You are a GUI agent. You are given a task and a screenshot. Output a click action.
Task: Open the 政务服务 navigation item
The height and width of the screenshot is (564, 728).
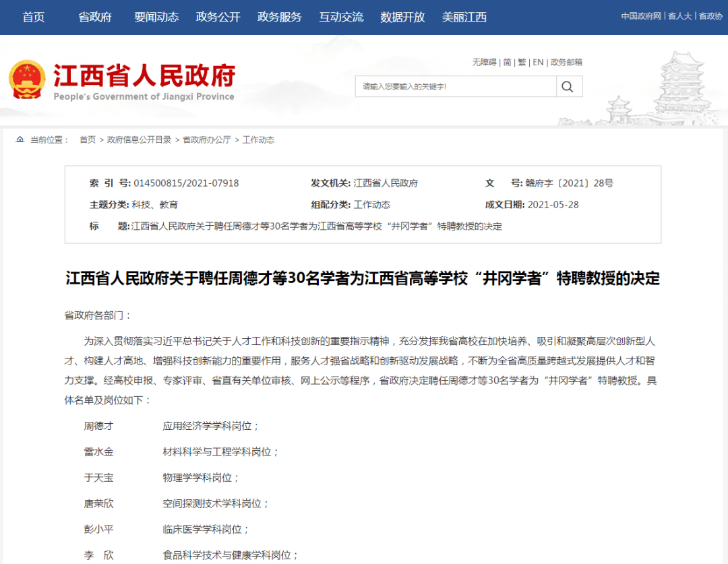pyautogui.click(x=280, y=17)
